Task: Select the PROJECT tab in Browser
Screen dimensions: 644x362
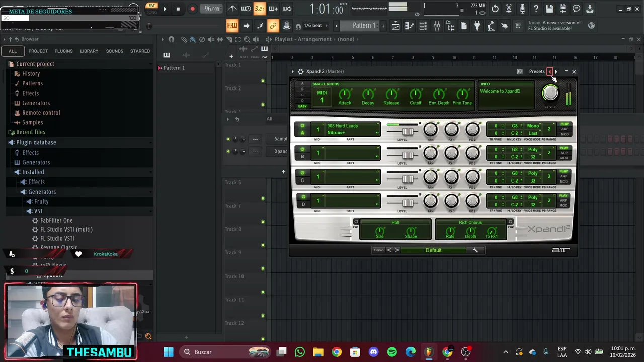Action: [x=38, y=51]
